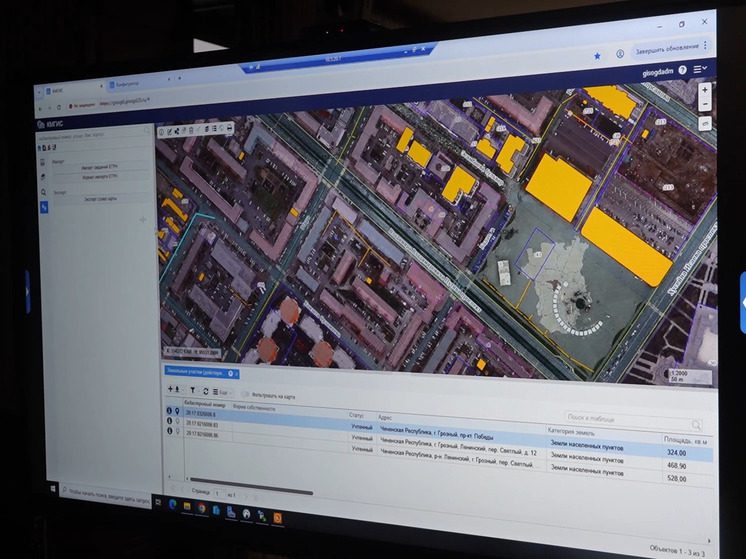Click the bookmark star in address bar
This screenshot has width=746, height=559.
(597, 55)
